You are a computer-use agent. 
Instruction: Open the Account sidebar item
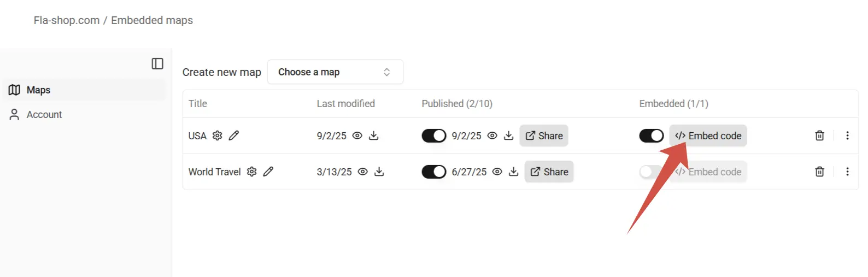point(44,115)
